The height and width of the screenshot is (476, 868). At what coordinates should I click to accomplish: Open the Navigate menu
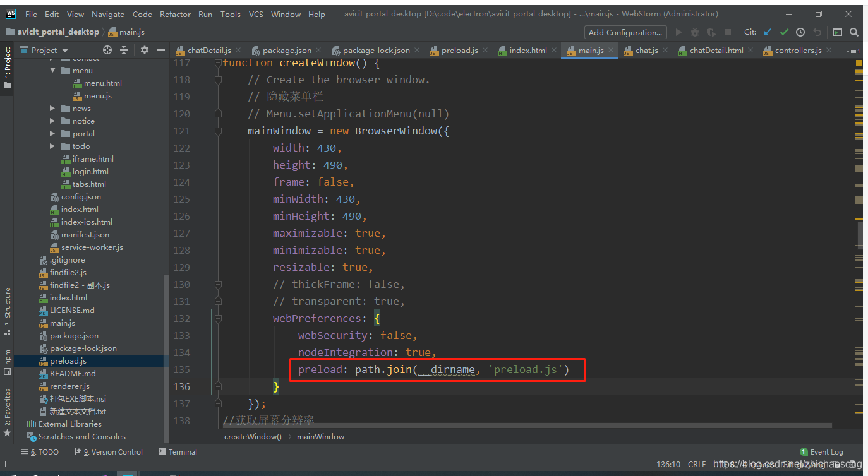pos(107,14)
